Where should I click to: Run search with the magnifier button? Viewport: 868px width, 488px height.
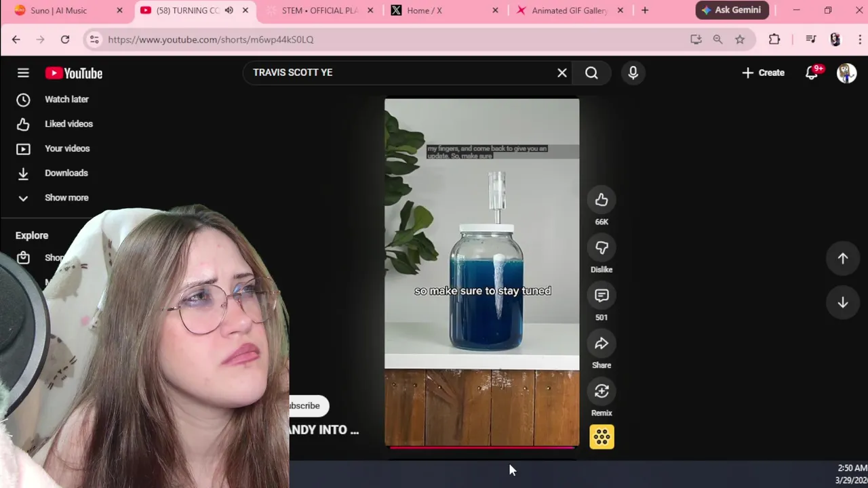[591, 73]
